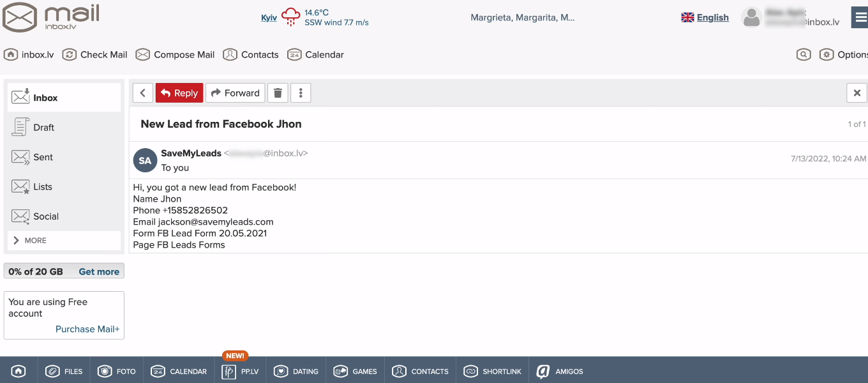This screenshot has width=868, height=383.
Task: Open the Sent folder
Action: pyautogui.click(x=64, y=157)
